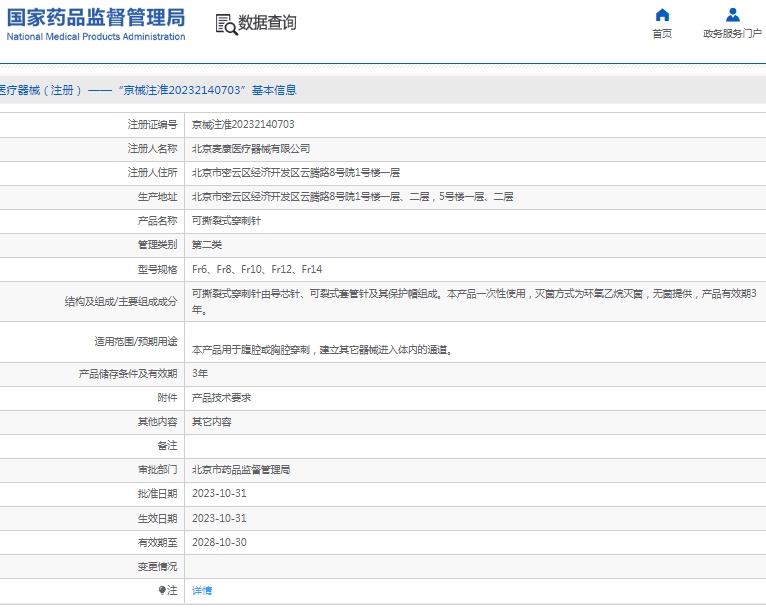
Task: Click the registrant address 云腾路8号院1号楼一层 value
Action: [296, 172]
